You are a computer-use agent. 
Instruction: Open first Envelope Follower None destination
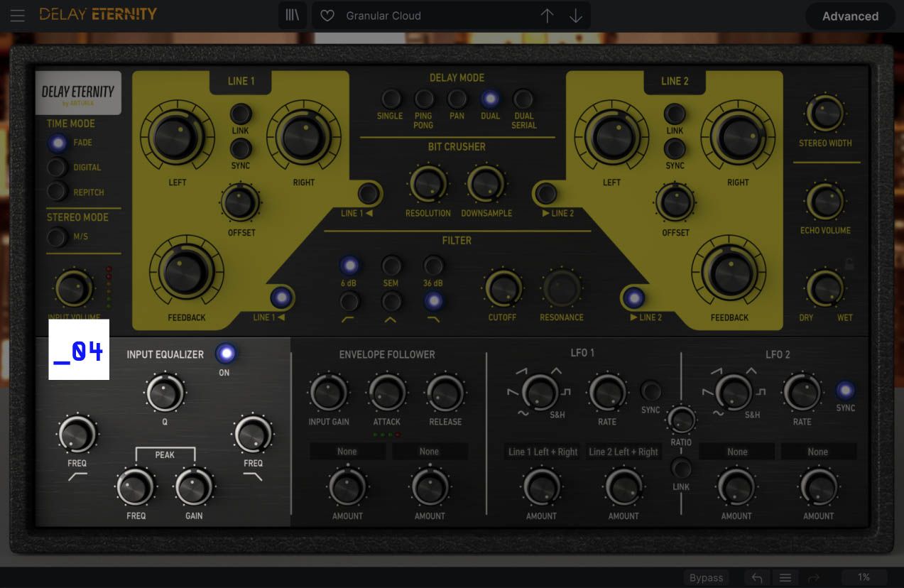347,452
